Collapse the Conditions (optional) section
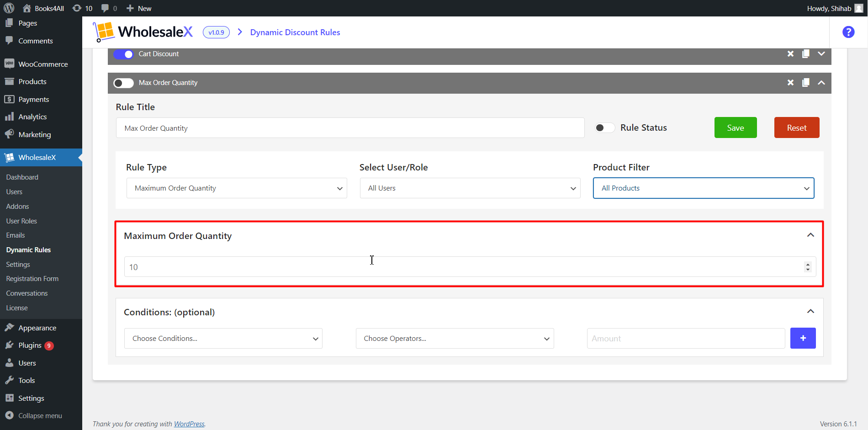The height and width of the screenshot is (430, 868). tap(810, 312)
